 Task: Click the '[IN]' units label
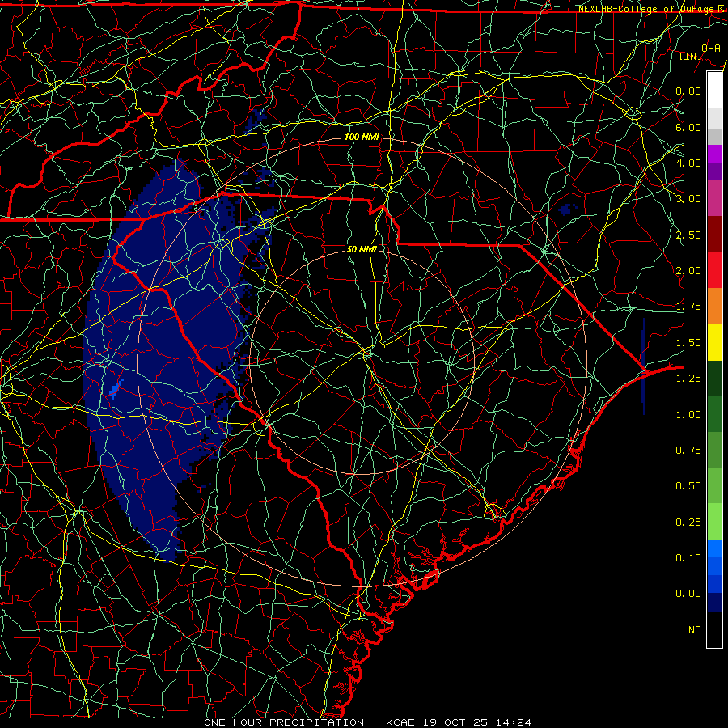pyautogui.click(x=691, y=56)
